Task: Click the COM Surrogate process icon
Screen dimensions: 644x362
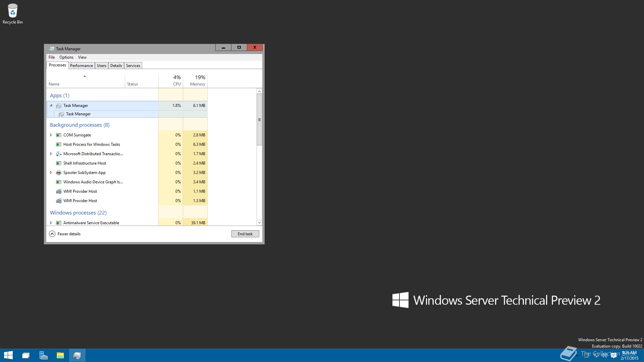Action: pyautogui.click(x=59, y=135)
